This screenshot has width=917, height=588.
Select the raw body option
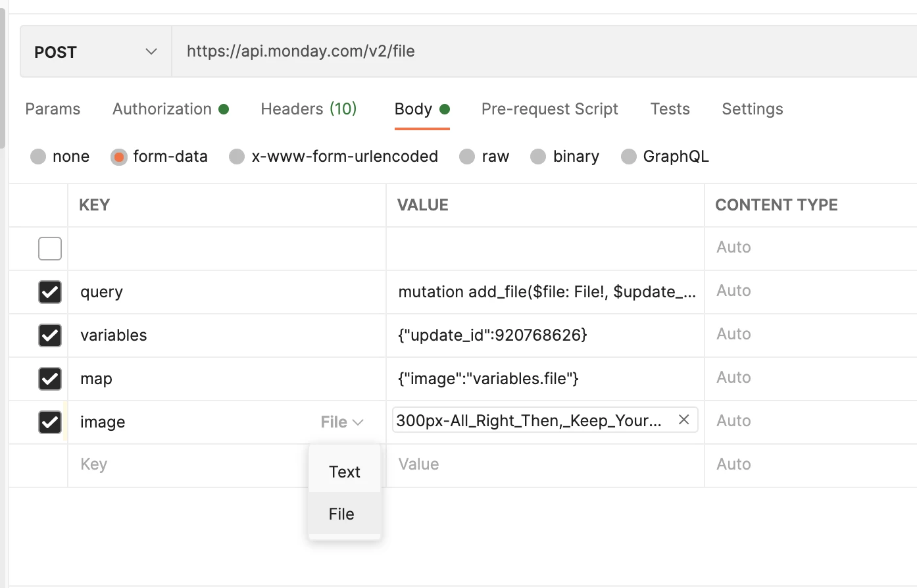pyautogui.click(x=468, y=157)
